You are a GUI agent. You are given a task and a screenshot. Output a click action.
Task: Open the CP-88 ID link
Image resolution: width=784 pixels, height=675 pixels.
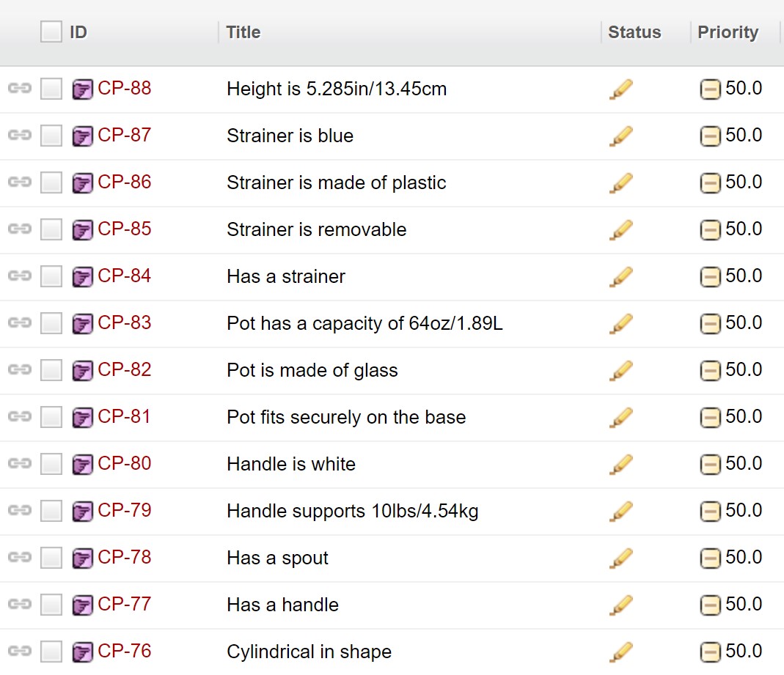pos(124,89)
